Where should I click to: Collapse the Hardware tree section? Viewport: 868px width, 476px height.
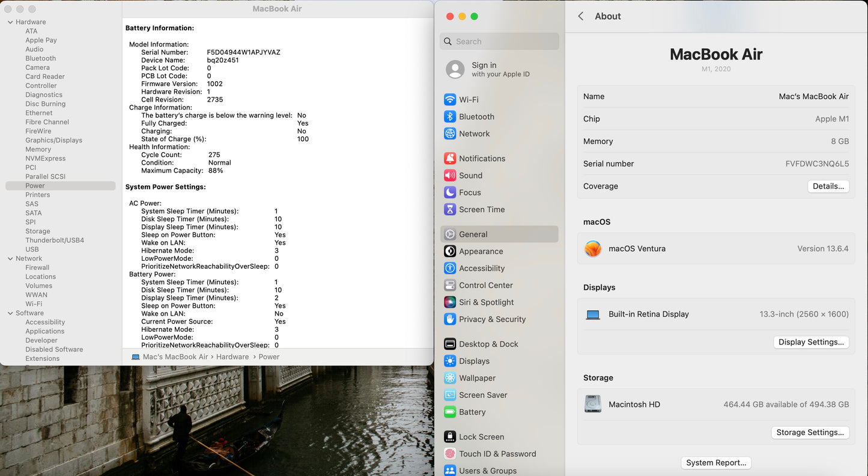10,22
